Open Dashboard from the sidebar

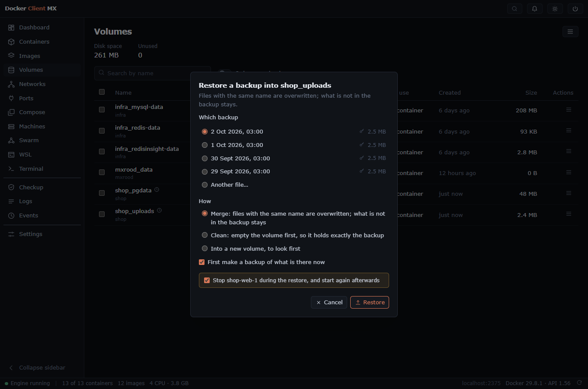[42, 28]
